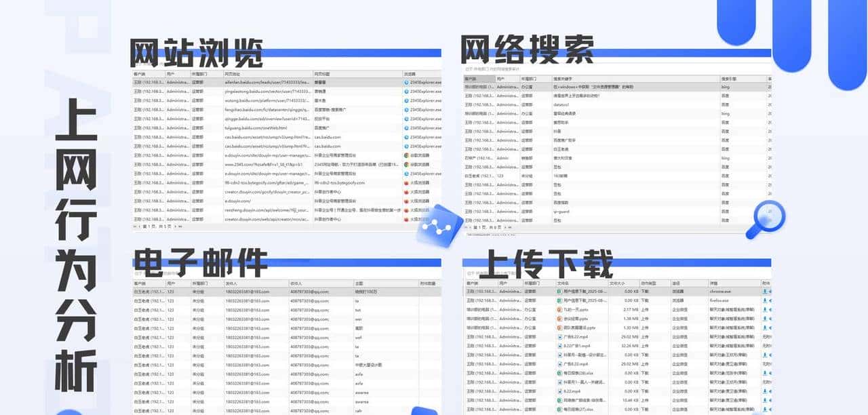This screenshot has height=415, width=868.
Task: Click the attachment download arrow on the chrome.exe row
Action: click(x=764, y=291)
